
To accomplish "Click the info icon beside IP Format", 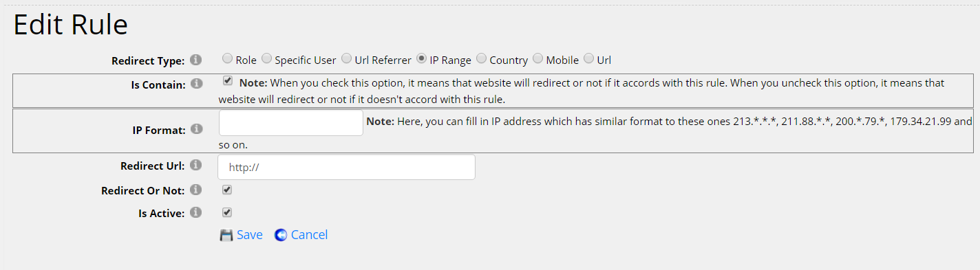I will point(195,129).
